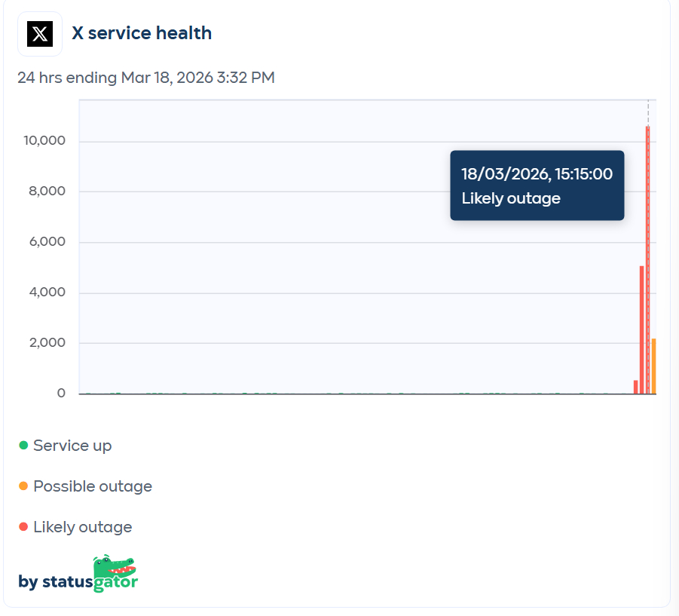This screenshot has height=616, width=679.
Task: Click the X service logo icon
Action: [39, 33]
